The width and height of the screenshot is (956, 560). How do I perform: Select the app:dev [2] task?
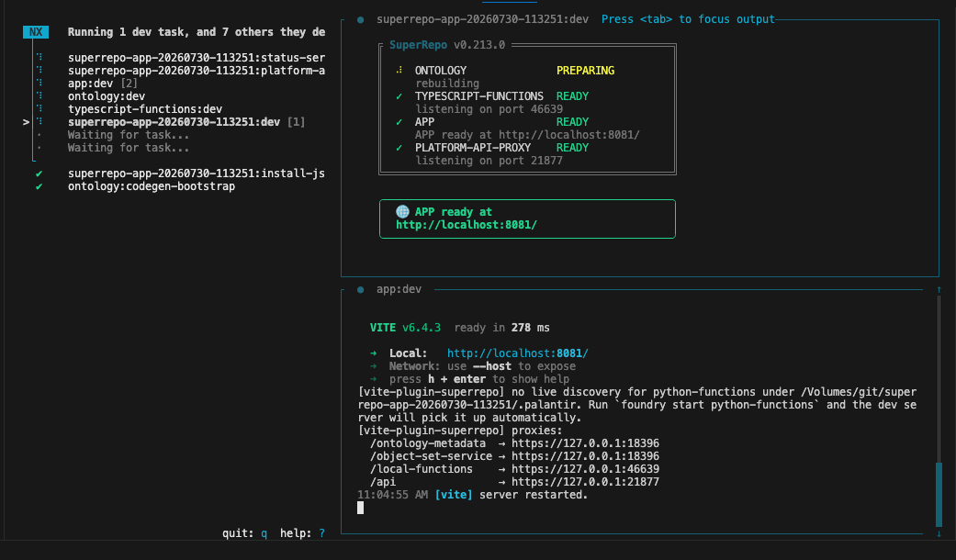103,84
